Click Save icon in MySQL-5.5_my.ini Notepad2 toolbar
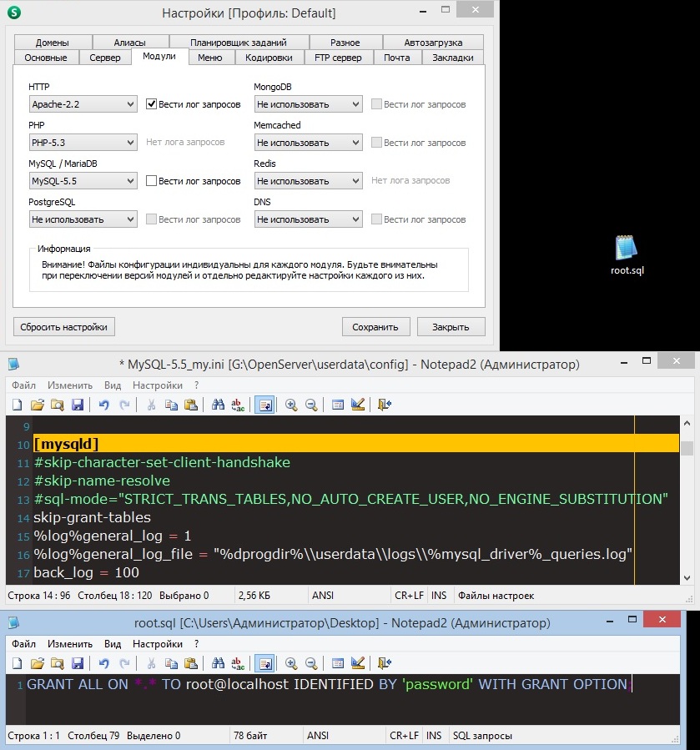 click(78, 405)
